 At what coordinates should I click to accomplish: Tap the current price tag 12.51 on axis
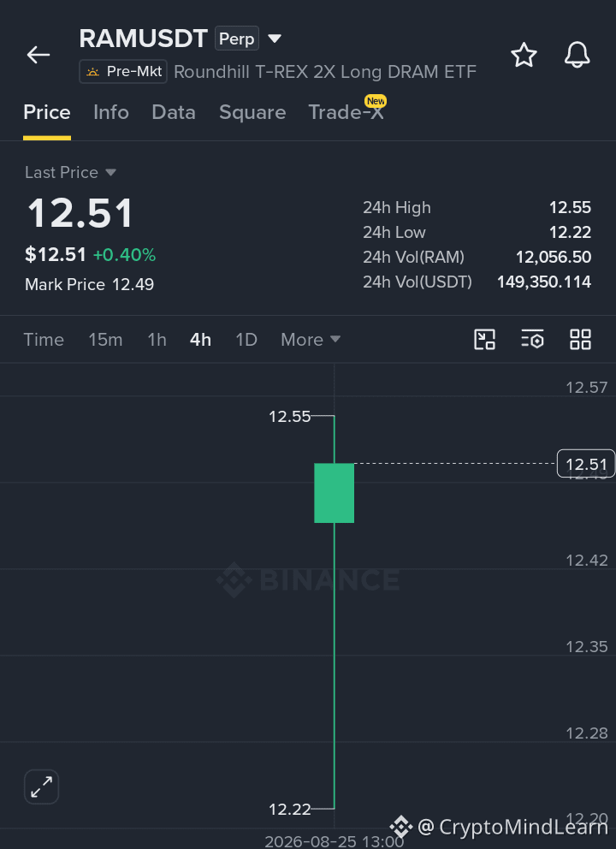586,464
